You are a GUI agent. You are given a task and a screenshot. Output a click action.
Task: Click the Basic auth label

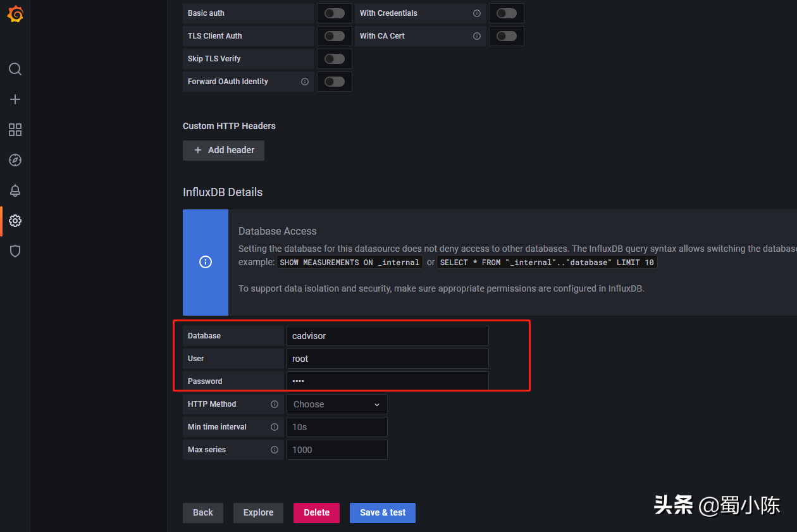(206, 13)
